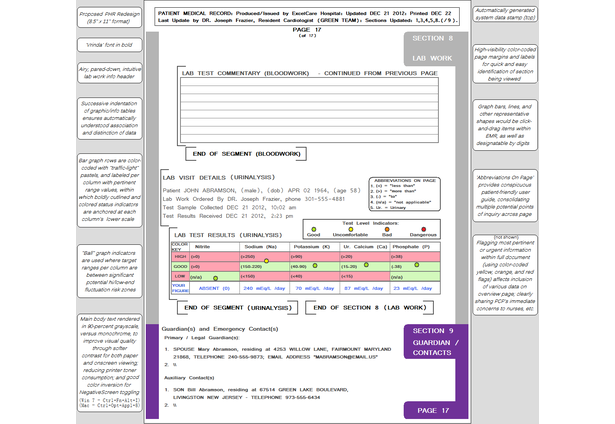This screenshot has height=424, width=615.
Task: Click 'High-visibility color-coded page margins' annotation
Action: [505, 64]
